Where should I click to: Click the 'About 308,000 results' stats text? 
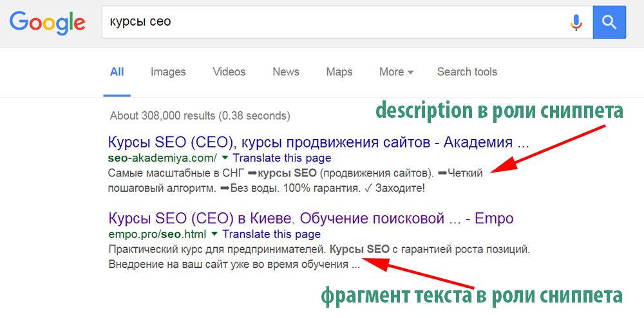click(200, 116)
